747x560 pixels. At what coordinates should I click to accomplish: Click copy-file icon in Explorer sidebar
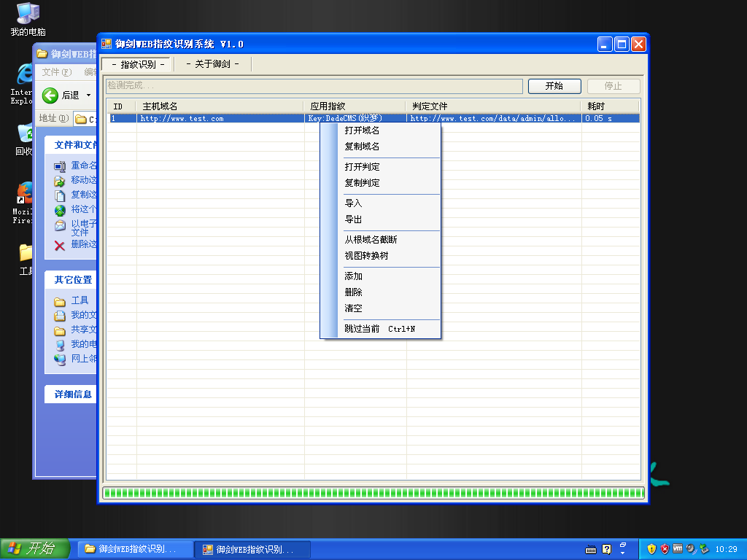[x=60, y=195]
